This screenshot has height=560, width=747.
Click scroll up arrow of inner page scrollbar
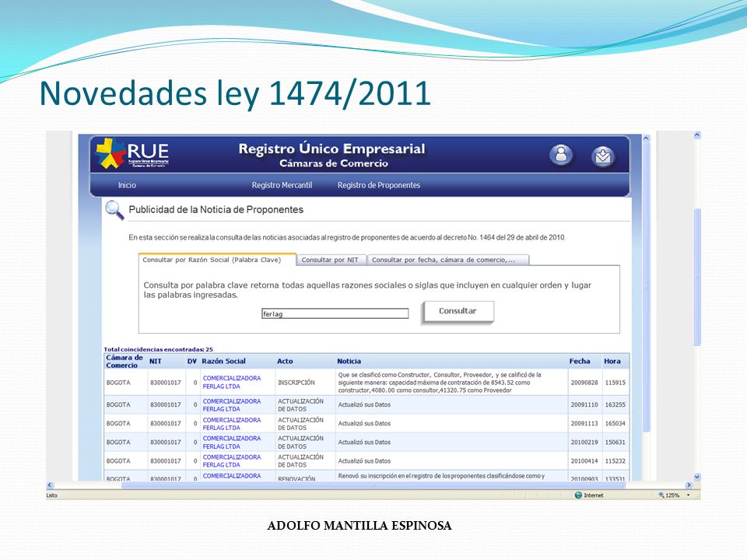point(647,138)
